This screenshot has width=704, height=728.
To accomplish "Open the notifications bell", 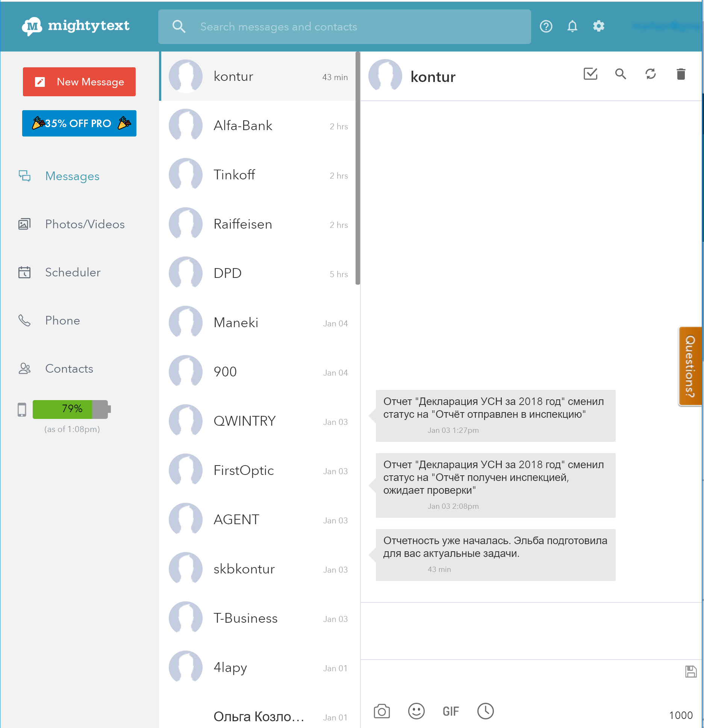I will pyautogui.click(x=572, y=26).
